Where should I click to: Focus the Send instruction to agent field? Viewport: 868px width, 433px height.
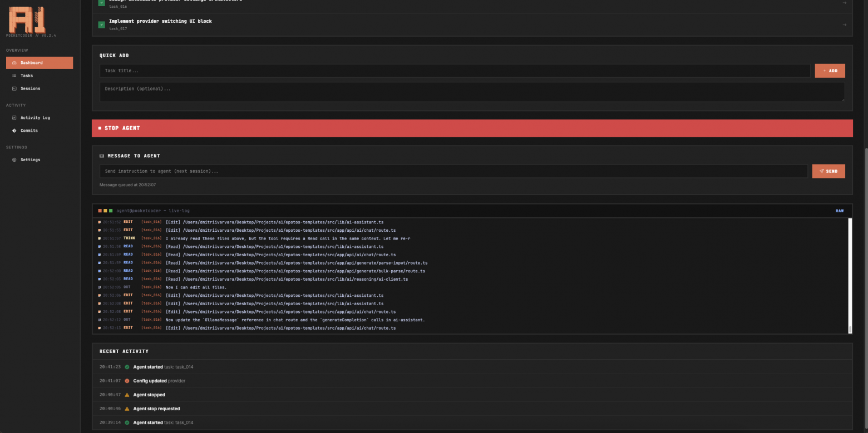click(453, 171)
